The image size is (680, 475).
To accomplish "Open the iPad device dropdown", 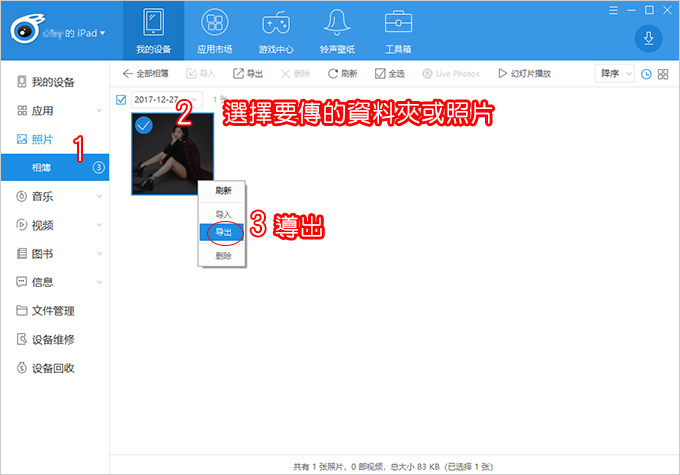I will pos(75,33).
